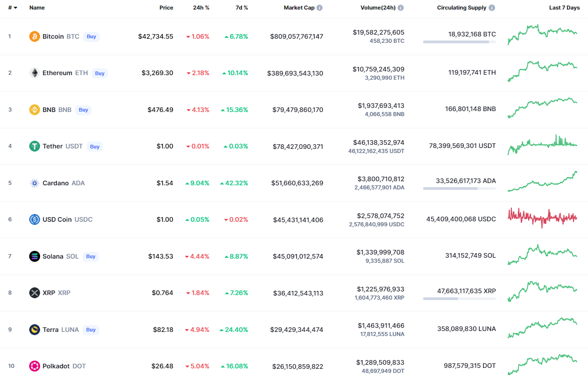Sort table by Price column header
Screen dimensions: 588x377
166,8
